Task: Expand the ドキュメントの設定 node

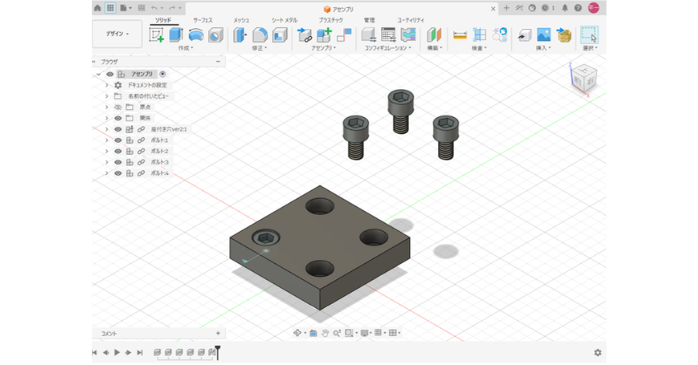Action: click(x=106, y=85)
